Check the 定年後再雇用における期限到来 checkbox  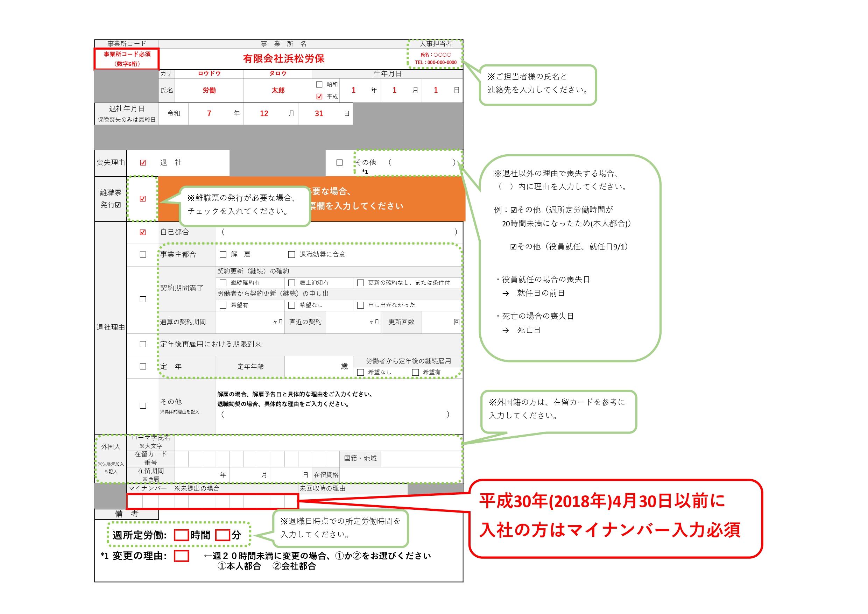(x=143, y=344)
